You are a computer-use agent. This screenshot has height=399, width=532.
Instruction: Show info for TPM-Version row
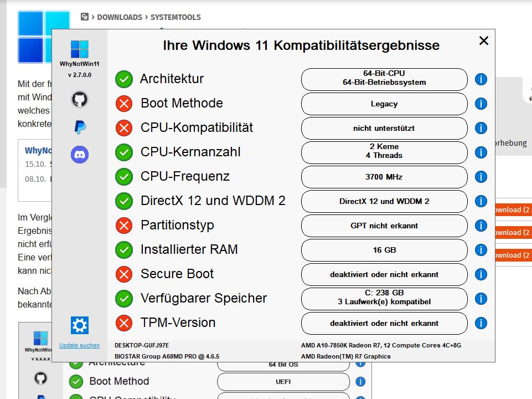(481, 323)
